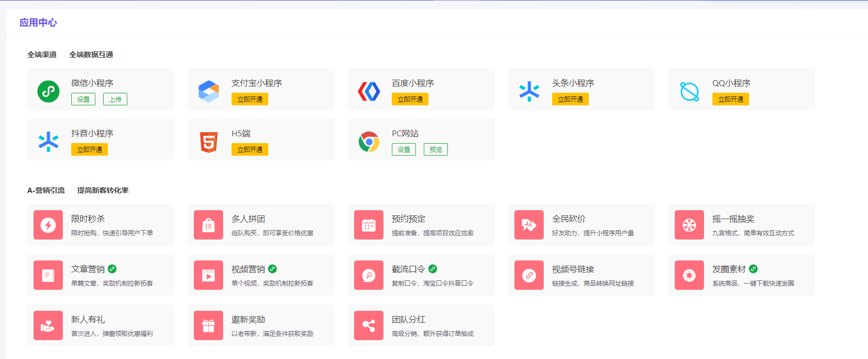Open 限时秒杀 lightning icon
The height and width of the screenshot is (359, 868).
(x=48, y=225)
